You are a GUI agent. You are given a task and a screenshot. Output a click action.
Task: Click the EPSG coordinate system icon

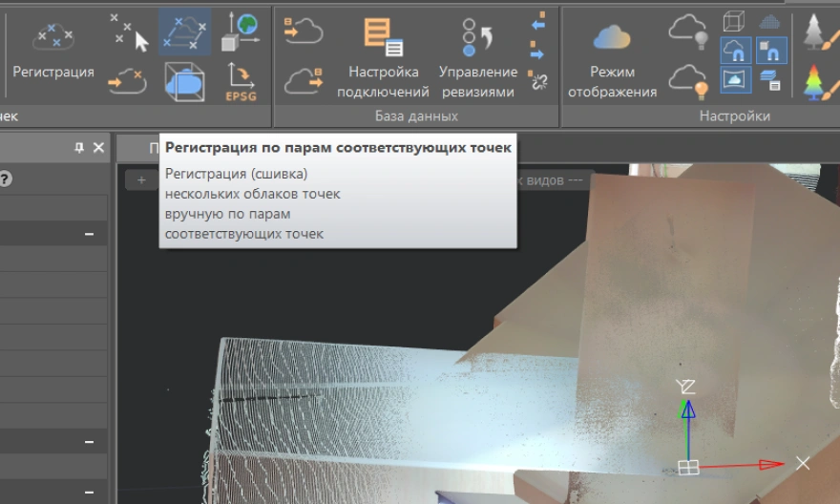[240, 82]
